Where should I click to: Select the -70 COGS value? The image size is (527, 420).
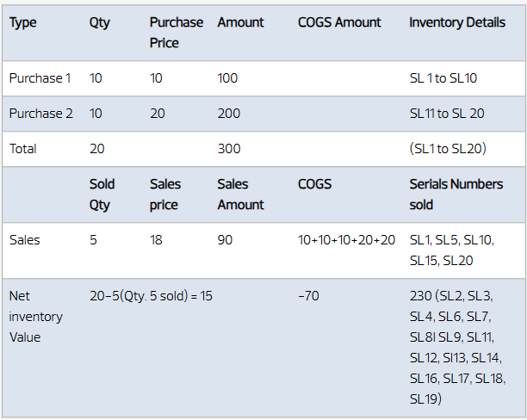tap(308, 296)
